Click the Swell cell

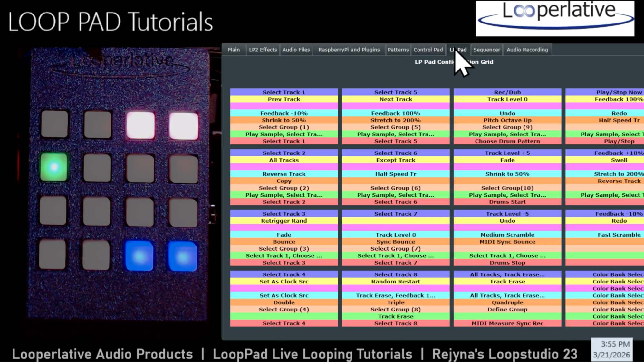coord(605,160)
